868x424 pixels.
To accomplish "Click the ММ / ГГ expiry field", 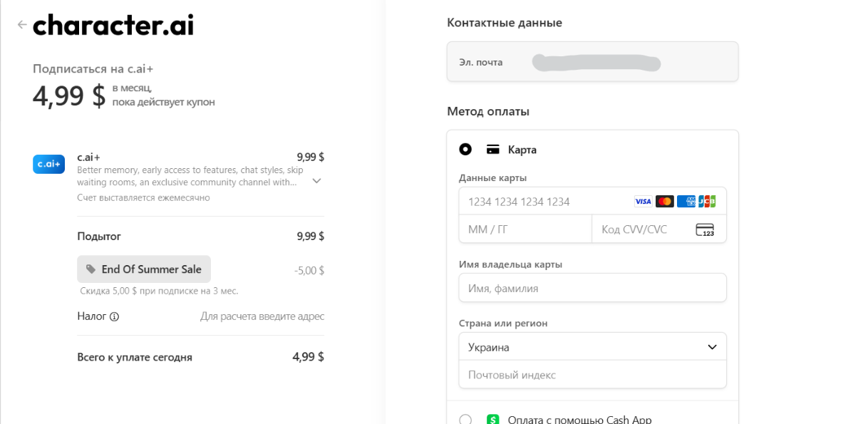I will click(x=525, y=229).
